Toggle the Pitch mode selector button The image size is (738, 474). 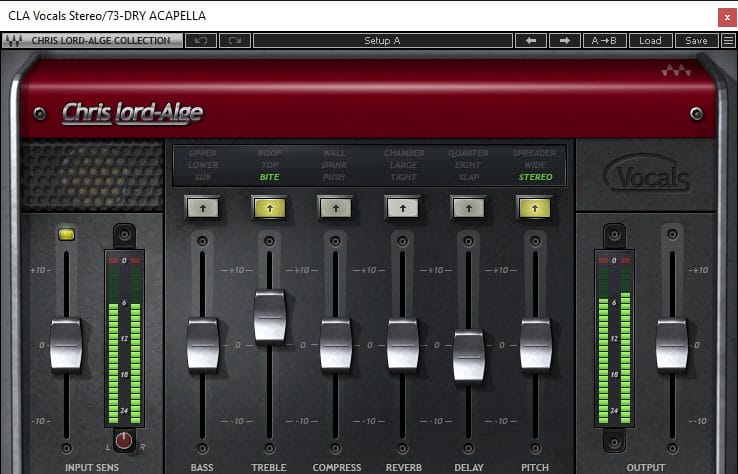coord(535,207)
